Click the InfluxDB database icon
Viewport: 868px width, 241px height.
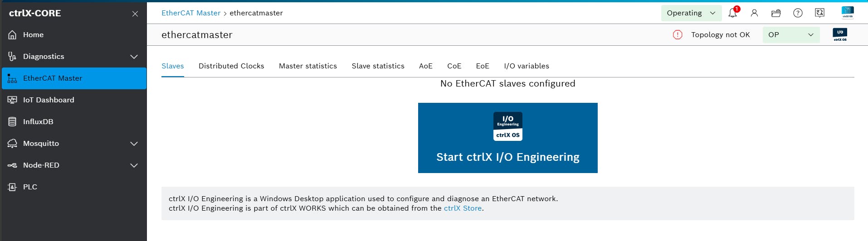12,122
